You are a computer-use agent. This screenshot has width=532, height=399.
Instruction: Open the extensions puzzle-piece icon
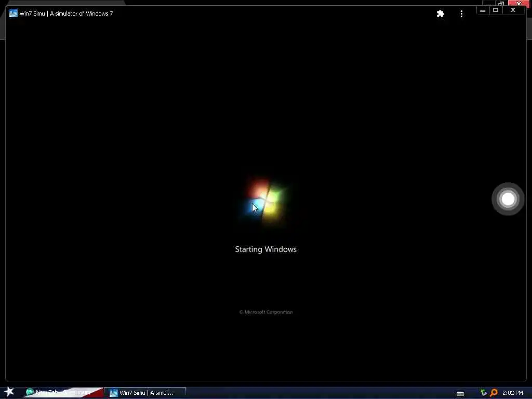pos(441,14)
